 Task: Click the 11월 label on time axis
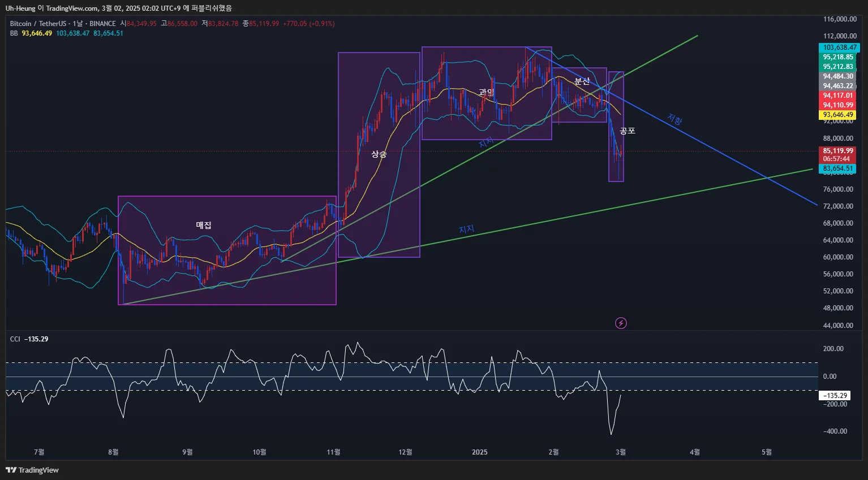pos(334,452)
